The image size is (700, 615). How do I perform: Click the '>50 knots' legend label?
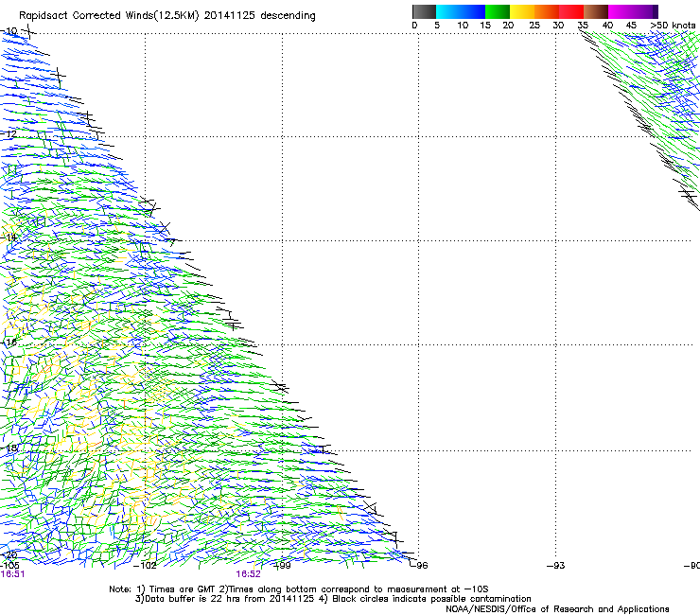673,26
